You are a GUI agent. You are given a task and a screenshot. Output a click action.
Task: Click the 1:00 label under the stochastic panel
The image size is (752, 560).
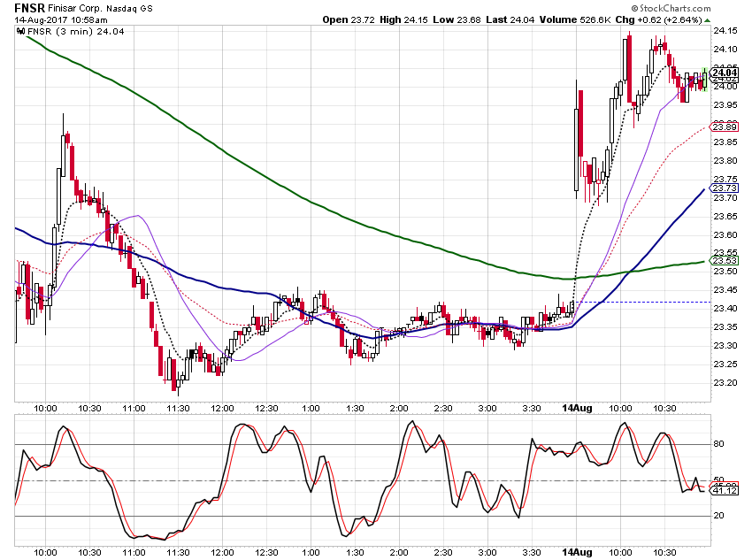(311, 552)
